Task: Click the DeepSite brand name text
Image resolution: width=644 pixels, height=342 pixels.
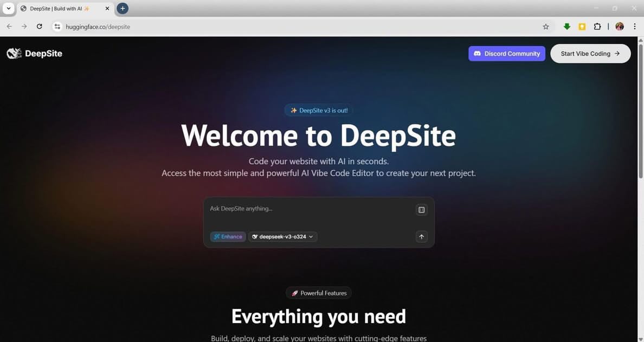Action: (43, 53)
